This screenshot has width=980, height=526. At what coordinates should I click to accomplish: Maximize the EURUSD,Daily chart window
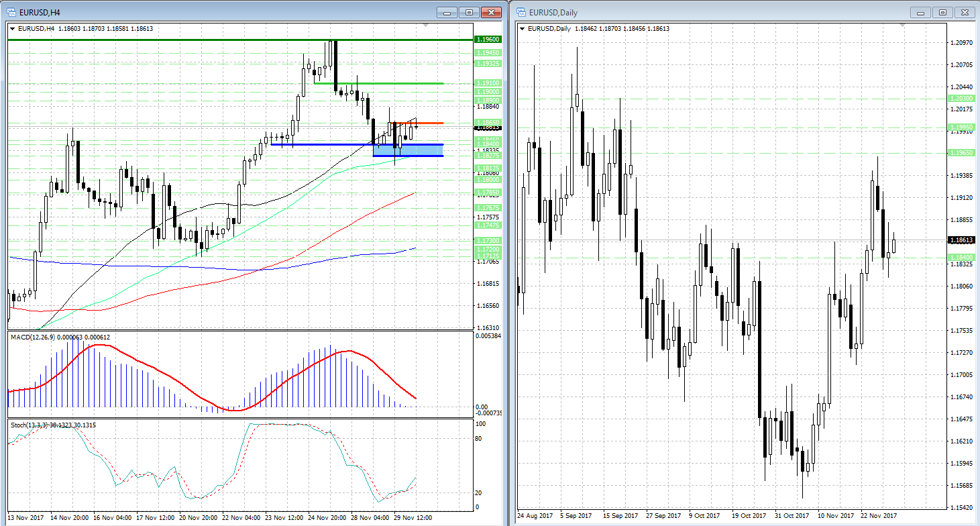tap(943, 12)
